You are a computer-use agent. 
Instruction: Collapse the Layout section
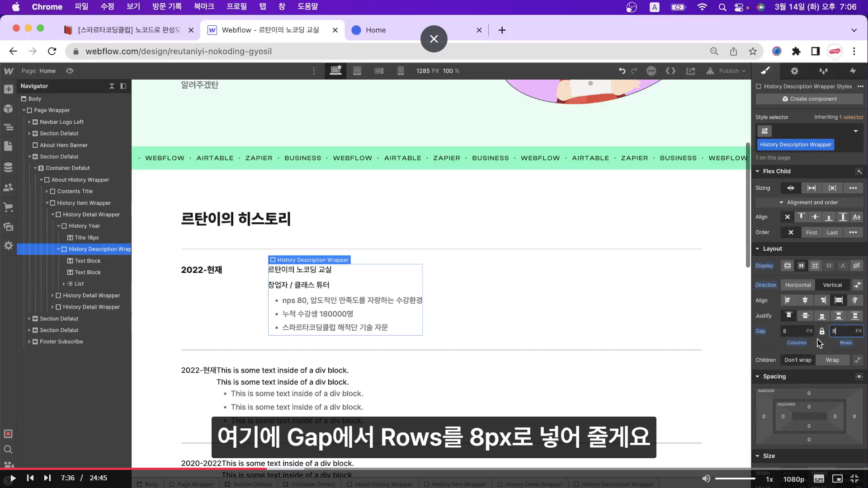(x=758, y=249)
